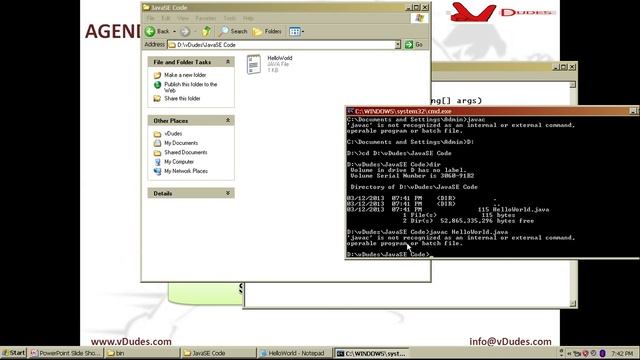The width and height of the screenshot is (640, 360).
Task: Expand the address bar dropdown arrow
Action: click(398, 45)
